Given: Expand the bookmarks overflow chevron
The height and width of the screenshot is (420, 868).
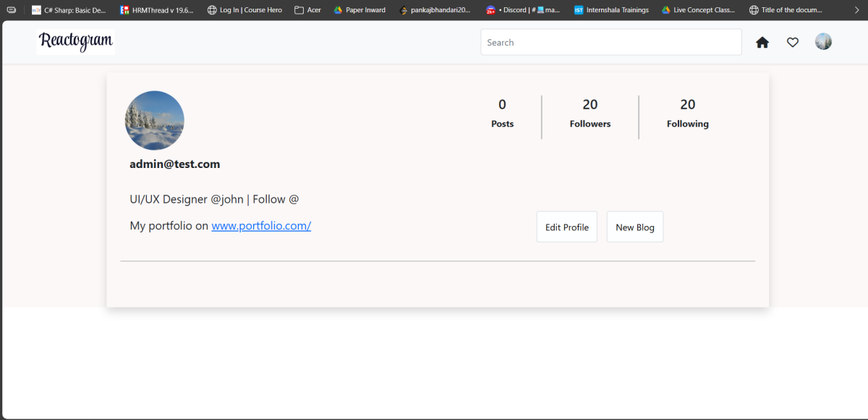Looking at the screenshot, I should [x=857, y=10].
